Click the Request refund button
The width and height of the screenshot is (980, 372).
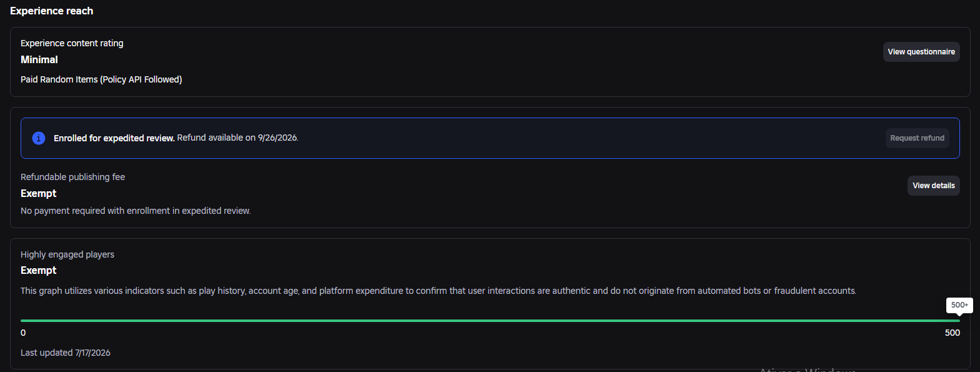pos(917,138)
